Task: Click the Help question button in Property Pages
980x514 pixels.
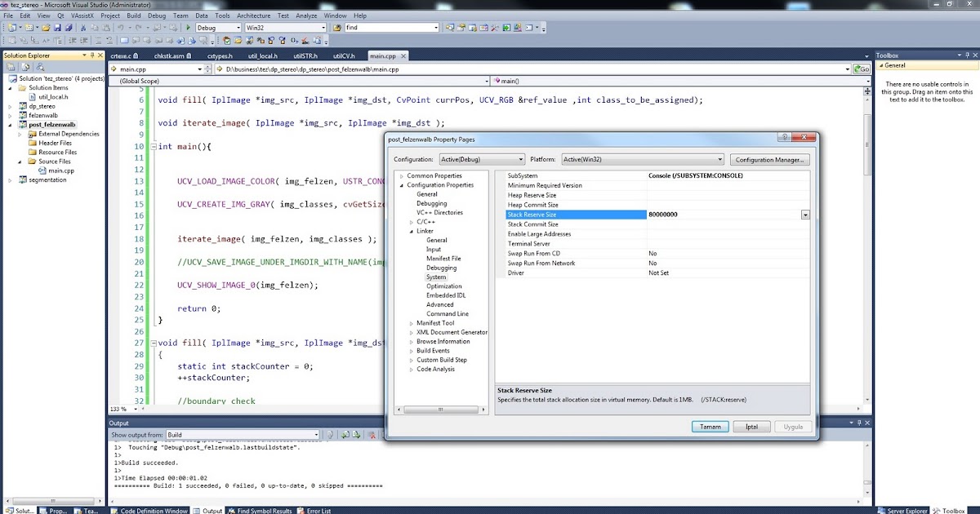Action: click(x=783, y=139)
